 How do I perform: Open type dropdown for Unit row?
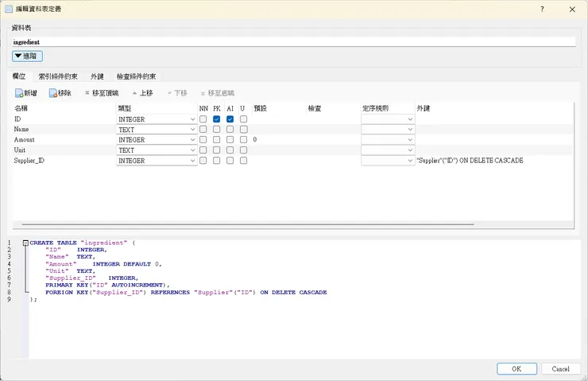(157, 150)
